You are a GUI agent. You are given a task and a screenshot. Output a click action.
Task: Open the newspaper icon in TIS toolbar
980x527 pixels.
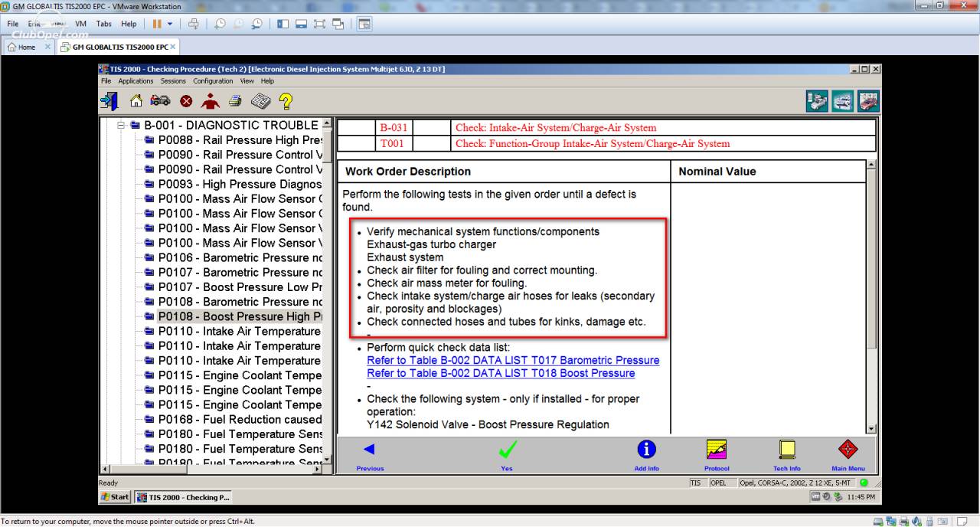[x=261, y=100]
